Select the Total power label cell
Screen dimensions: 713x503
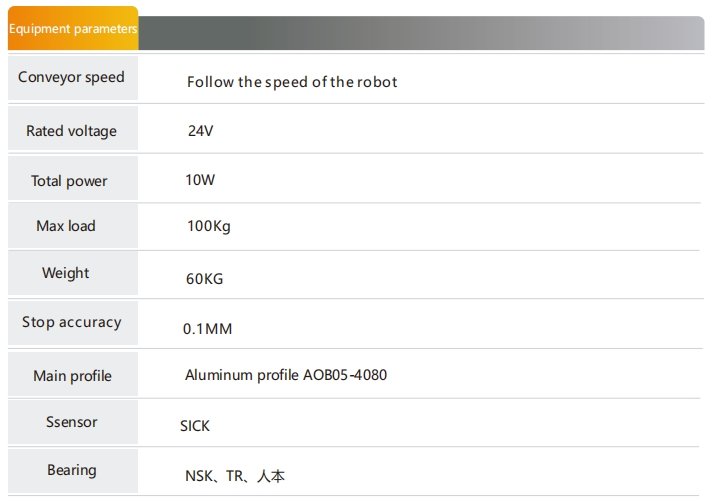pyautogui.click(x=73, y=178)
